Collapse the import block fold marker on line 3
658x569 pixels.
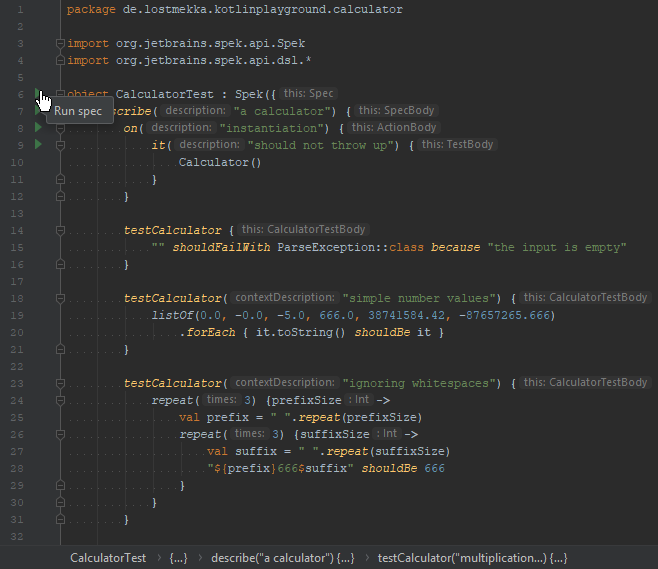point(60,43)
